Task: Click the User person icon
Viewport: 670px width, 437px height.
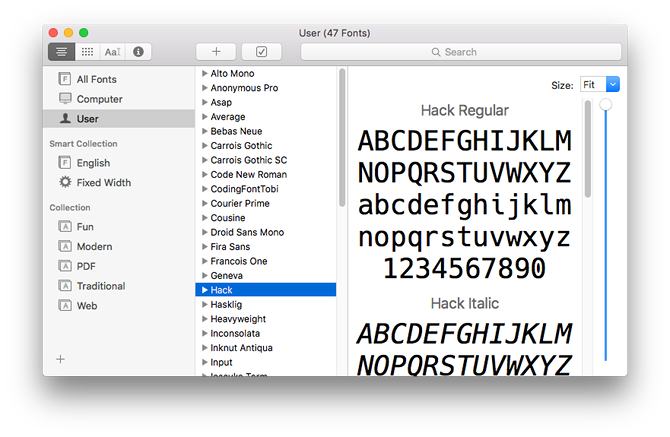Action: click(x=65, y=118)
